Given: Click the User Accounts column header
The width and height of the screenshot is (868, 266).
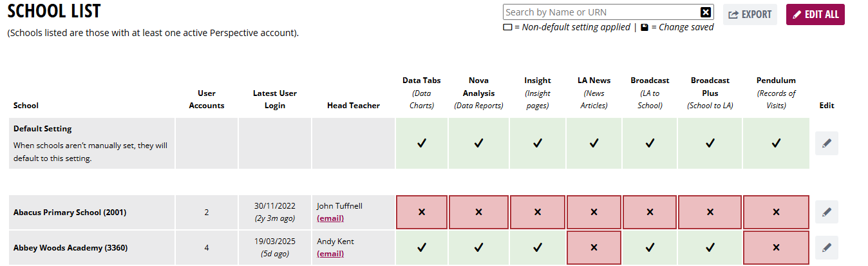Looking at the screenshot, I should [207, 99].
